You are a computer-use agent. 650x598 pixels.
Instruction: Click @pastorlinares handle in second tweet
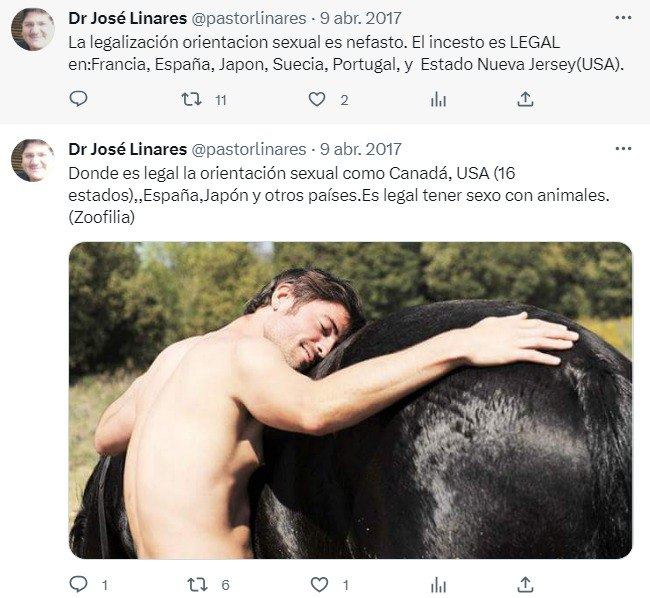249,149
